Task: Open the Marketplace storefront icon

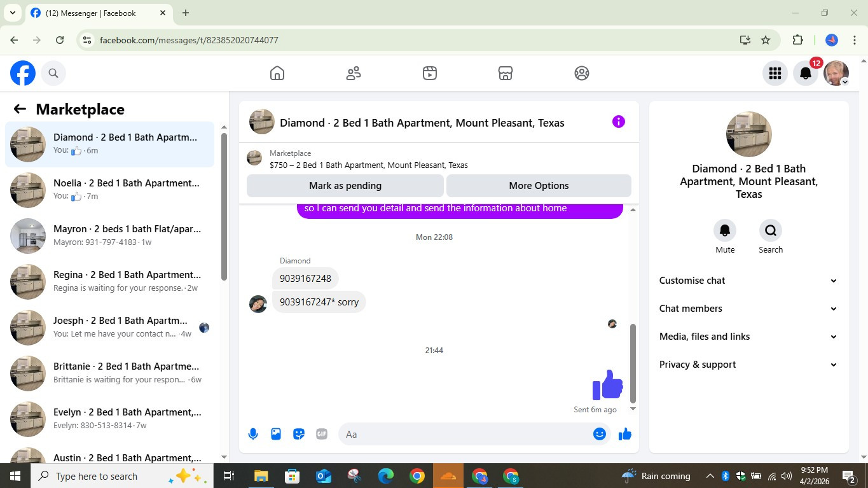Action: tap(506, 73)
